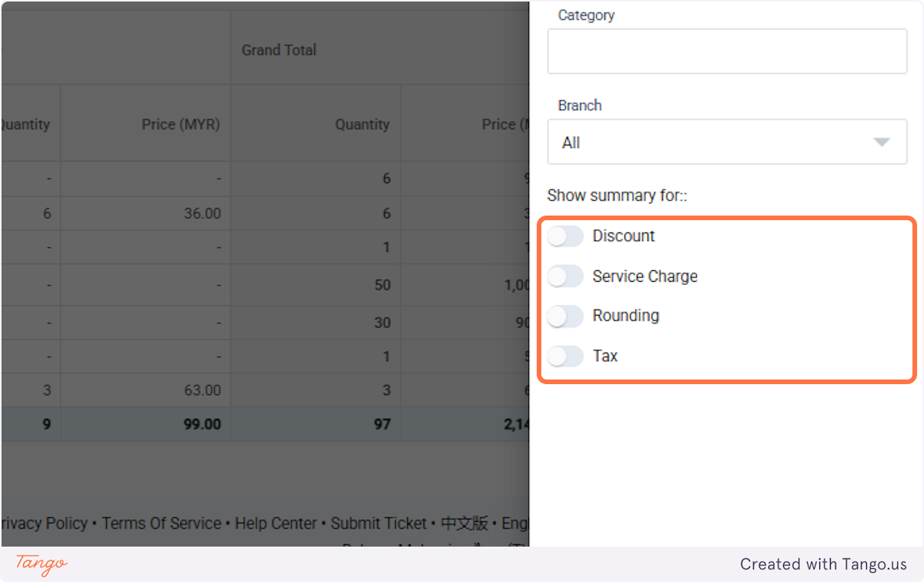The height and width of the screenshot is (582, 924).
Task: Open the Submit Ticket link
Action: tap(378, 523)
